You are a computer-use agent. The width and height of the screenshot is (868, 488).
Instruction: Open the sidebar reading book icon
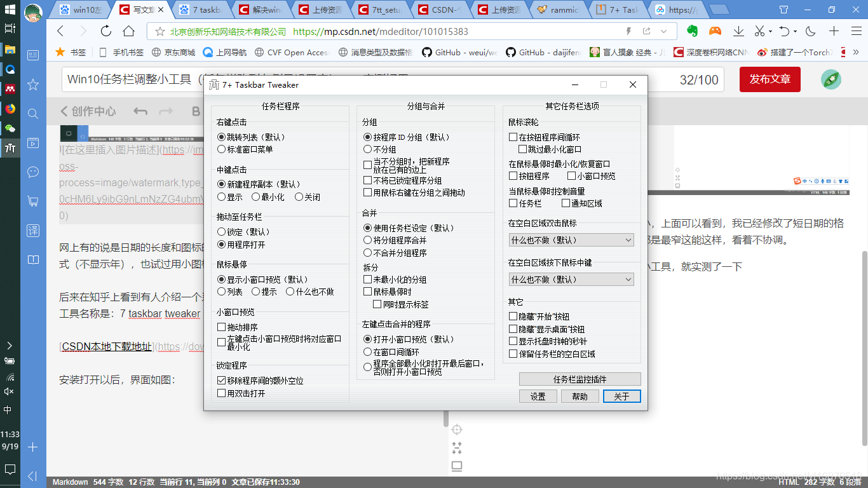[x=33, y=259]
